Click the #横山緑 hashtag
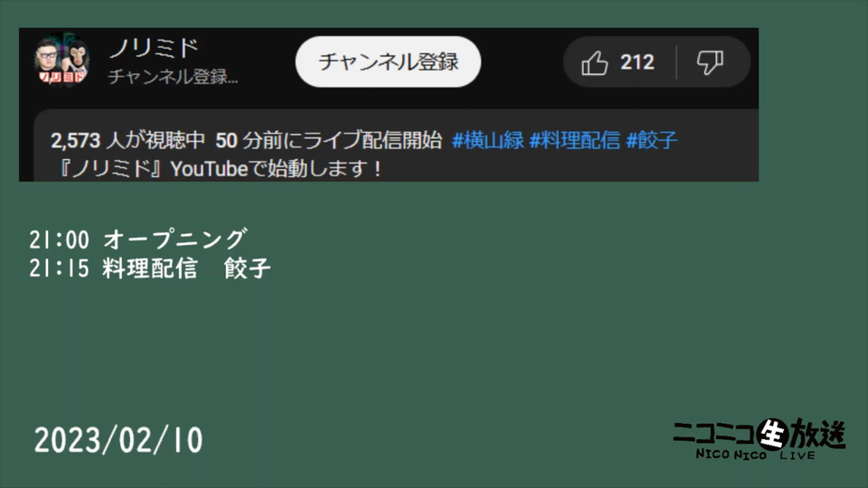Viewport: 868px width, 488px height. pos(487,140)
